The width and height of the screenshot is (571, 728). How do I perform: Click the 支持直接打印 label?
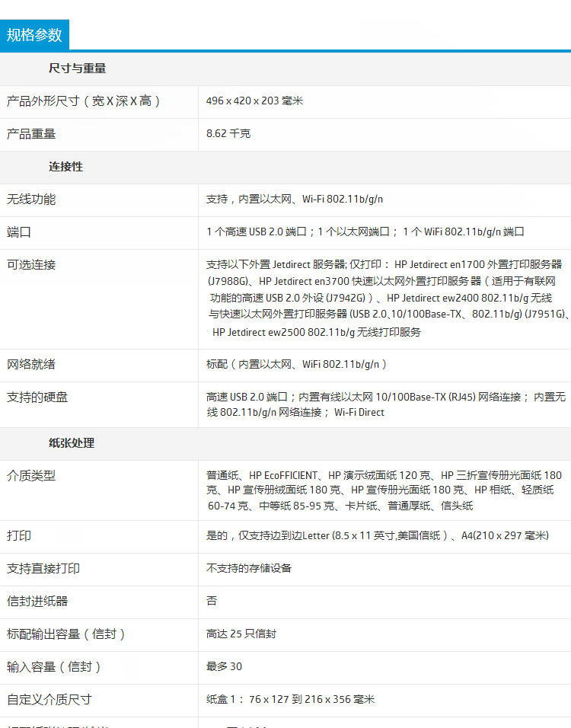point(43,569)
